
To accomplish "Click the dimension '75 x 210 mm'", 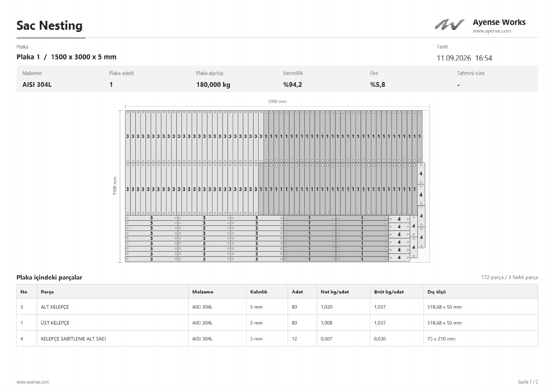I will tap(441, 338).
